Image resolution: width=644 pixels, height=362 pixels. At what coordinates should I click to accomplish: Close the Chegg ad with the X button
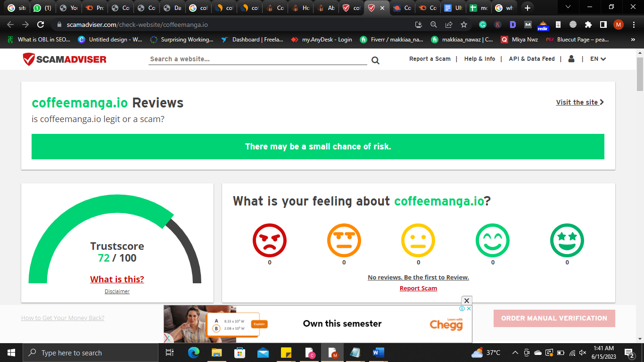click(466, 301)
